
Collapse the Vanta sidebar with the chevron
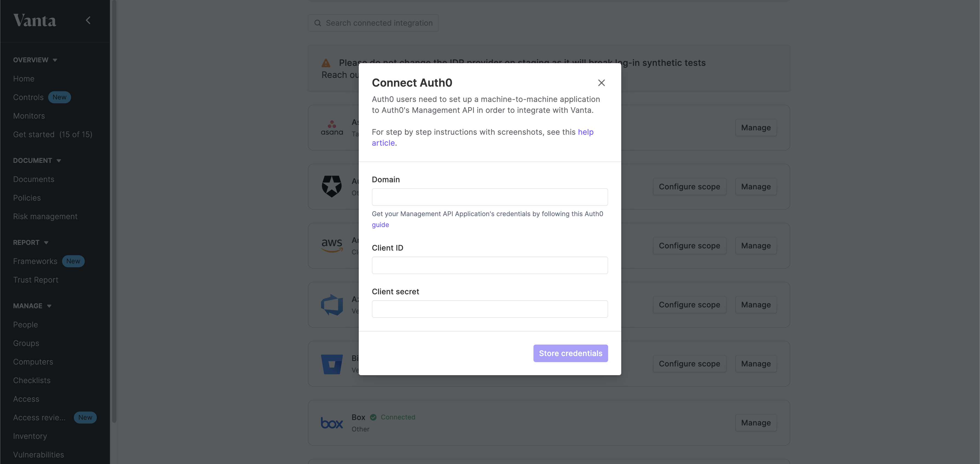tap(88, 20)
